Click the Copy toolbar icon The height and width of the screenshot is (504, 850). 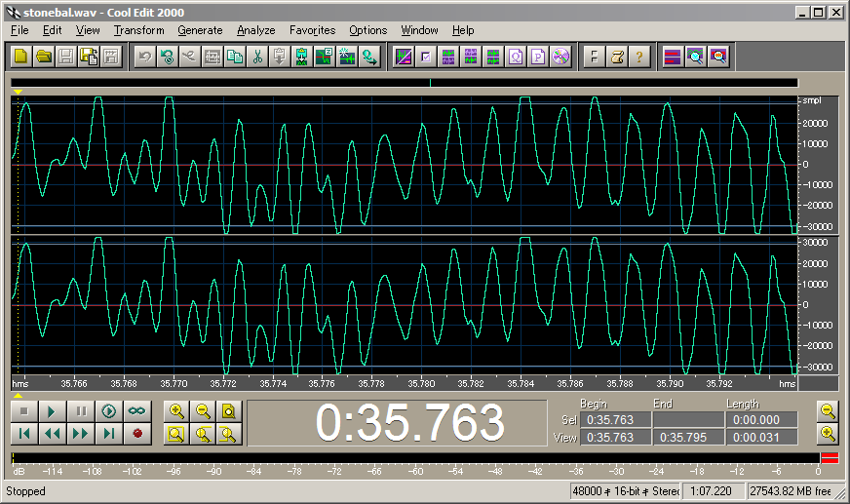[x=235, y=57]
